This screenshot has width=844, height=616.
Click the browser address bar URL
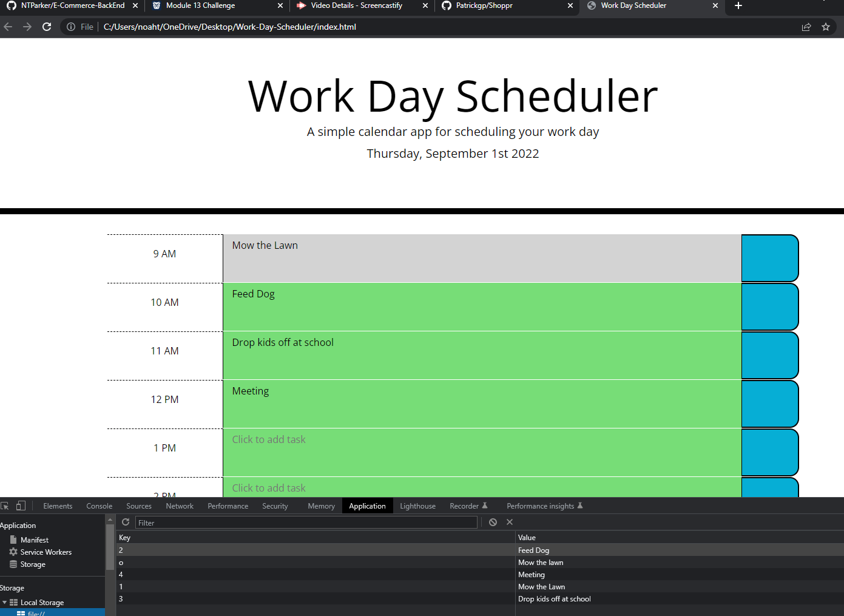coord(230,27)
